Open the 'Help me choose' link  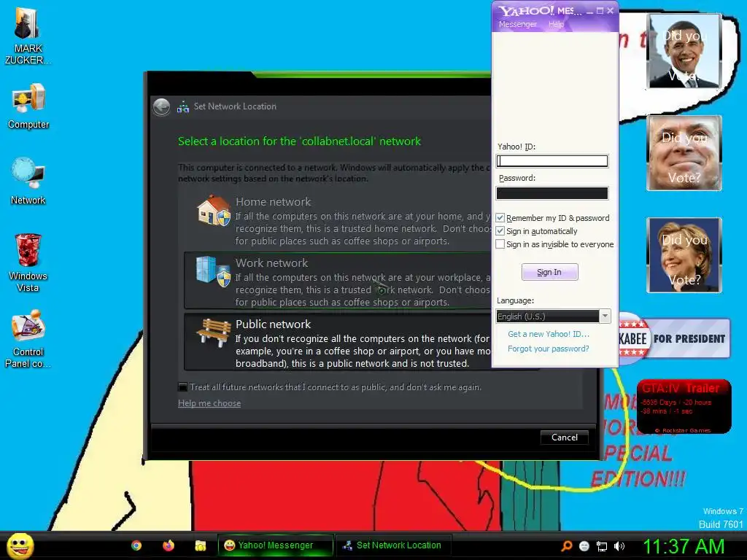tap(209, 402)
